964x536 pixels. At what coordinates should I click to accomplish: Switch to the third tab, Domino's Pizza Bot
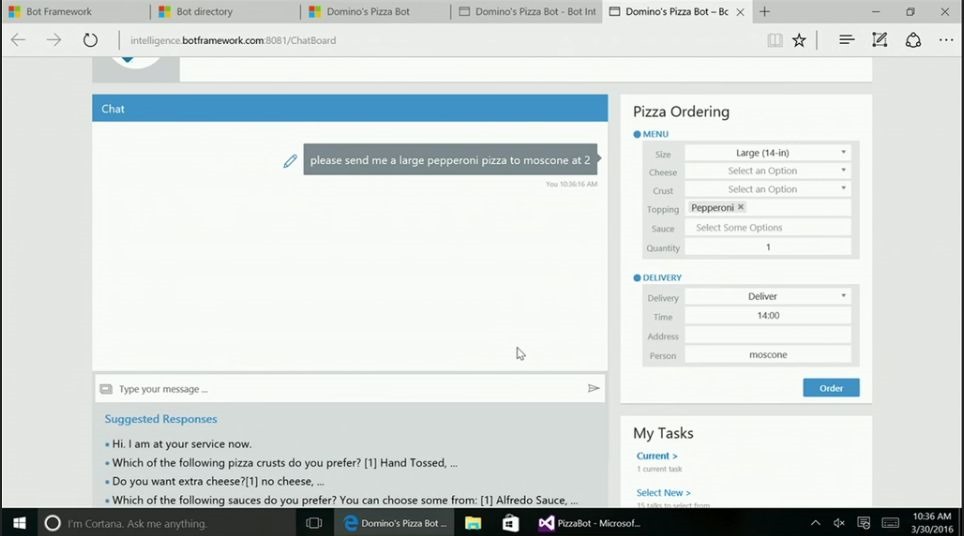(376, 12)
